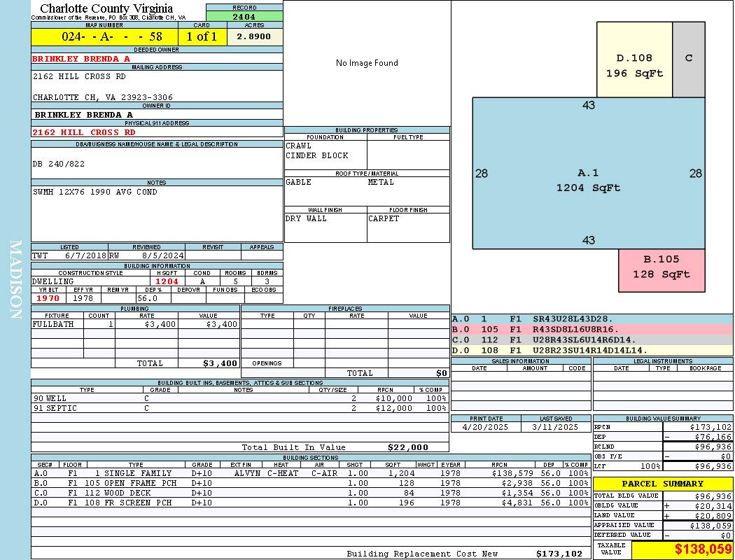Select pink legend row B.0 105
The image size is (735, 560).
(x=592, y=330)
